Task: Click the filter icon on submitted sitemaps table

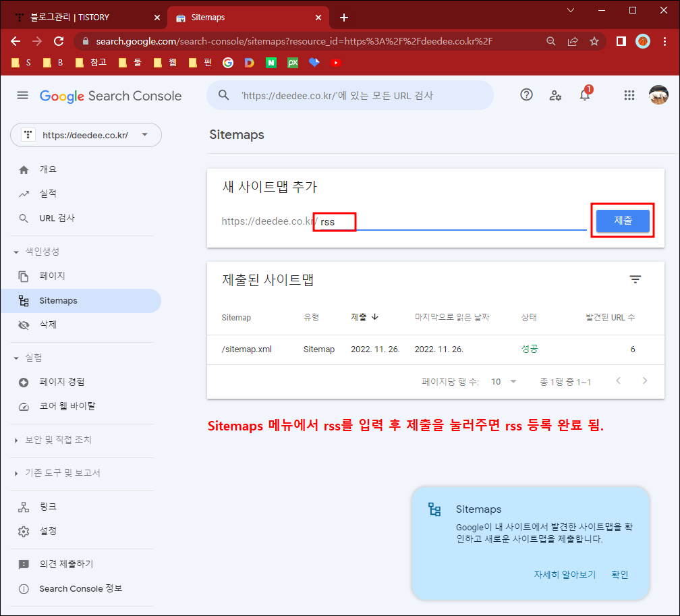Action: coord(635,279)
